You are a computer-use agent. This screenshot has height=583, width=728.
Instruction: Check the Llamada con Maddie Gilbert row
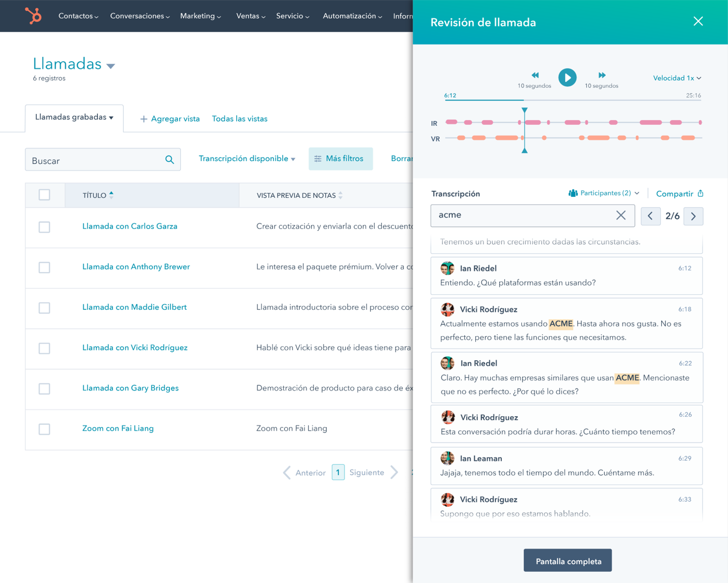pos(45,308)
